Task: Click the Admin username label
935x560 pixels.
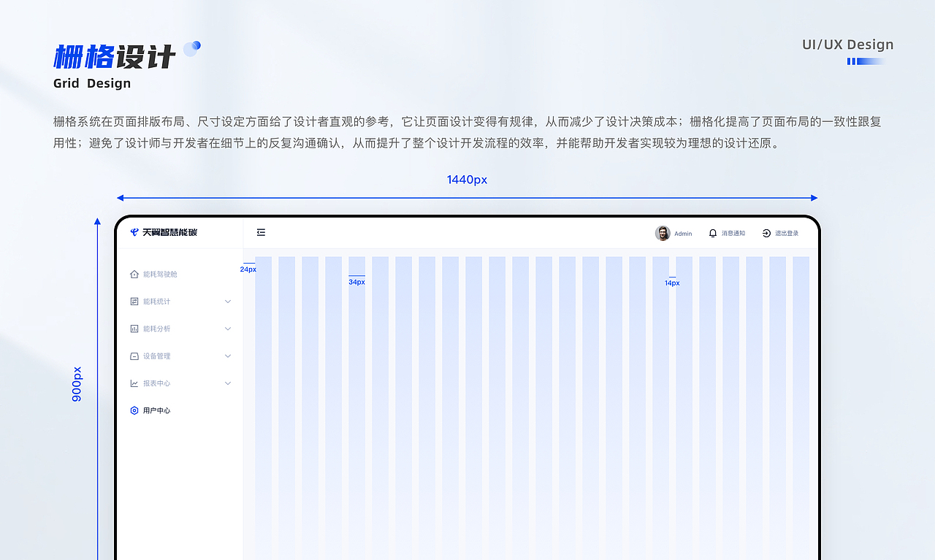Action: (x=683, y=234)
